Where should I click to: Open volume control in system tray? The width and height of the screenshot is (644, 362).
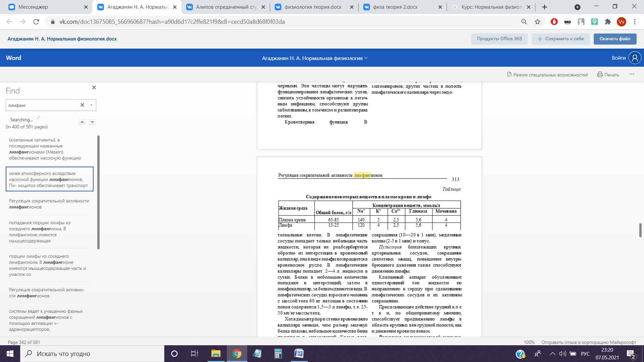563,354
